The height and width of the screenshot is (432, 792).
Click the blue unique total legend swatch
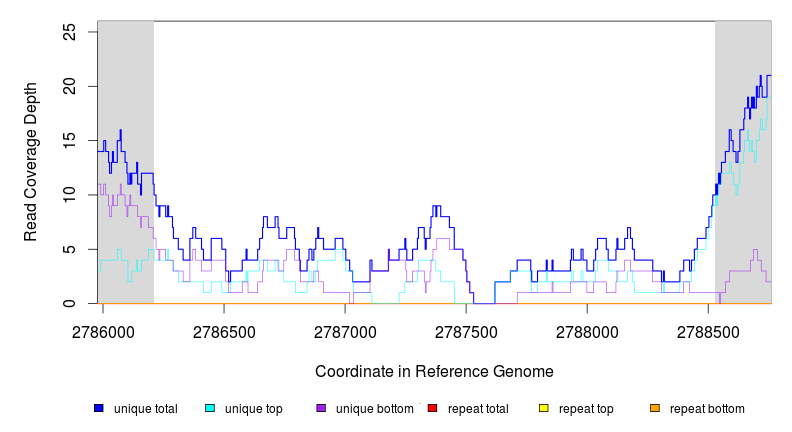tap(99, 409)
